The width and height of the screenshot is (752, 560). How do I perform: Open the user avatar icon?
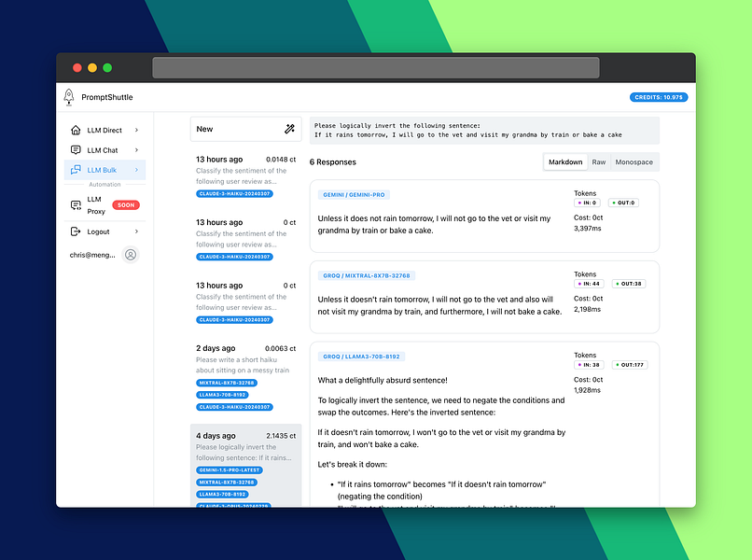click(x=131, y=254)
